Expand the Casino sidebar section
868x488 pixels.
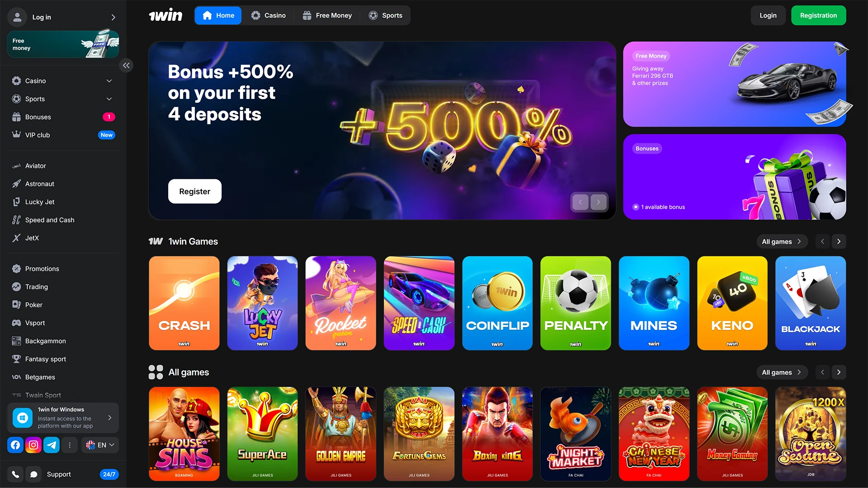pyautogui.click(x=63, y=81)
